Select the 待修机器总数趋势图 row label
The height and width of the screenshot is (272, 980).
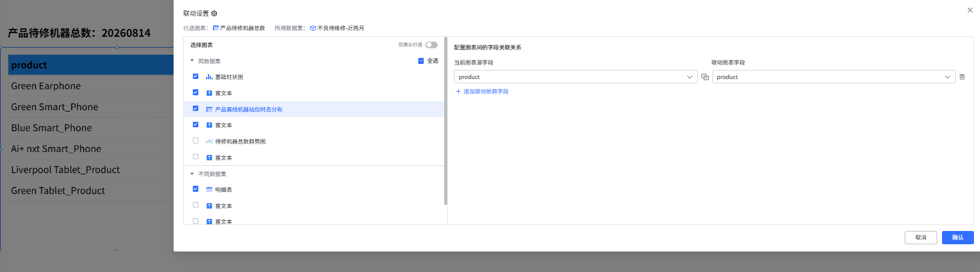pyautogui.click(x=240, y=142)
